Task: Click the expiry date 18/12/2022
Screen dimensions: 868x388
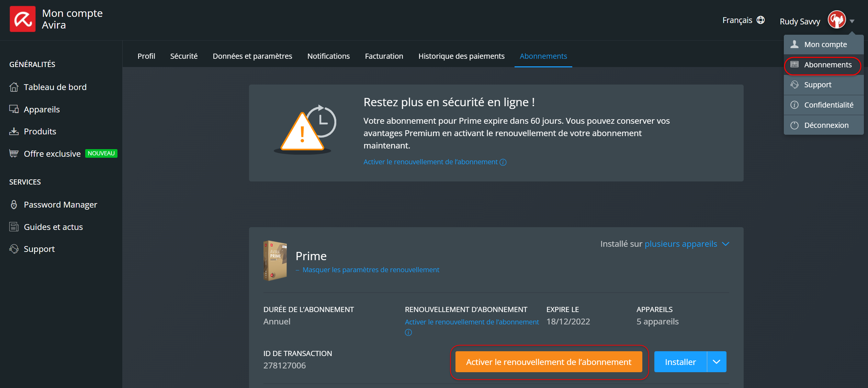Action: (568, 321)
